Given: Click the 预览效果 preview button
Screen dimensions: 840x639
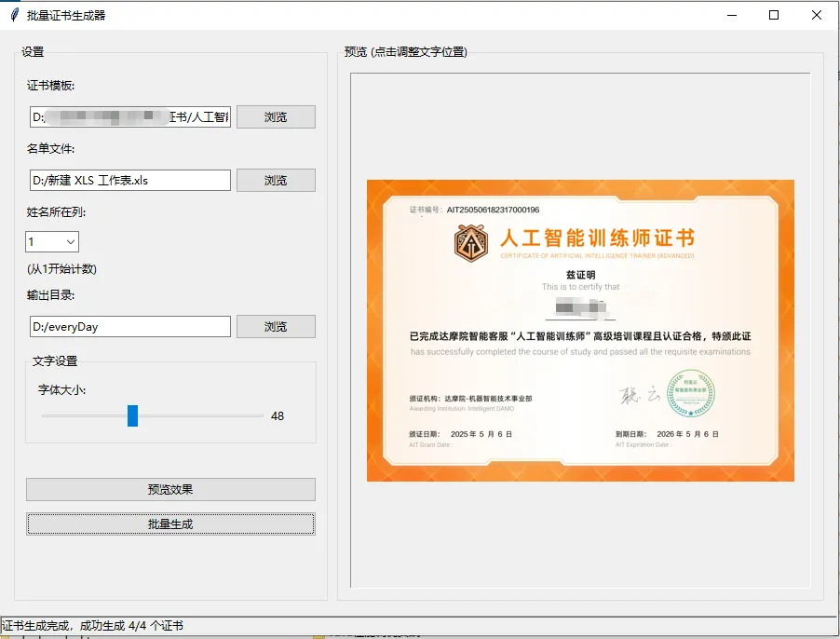Looking at the screenshot, I should pyautogui.click(x=171, y=490).
